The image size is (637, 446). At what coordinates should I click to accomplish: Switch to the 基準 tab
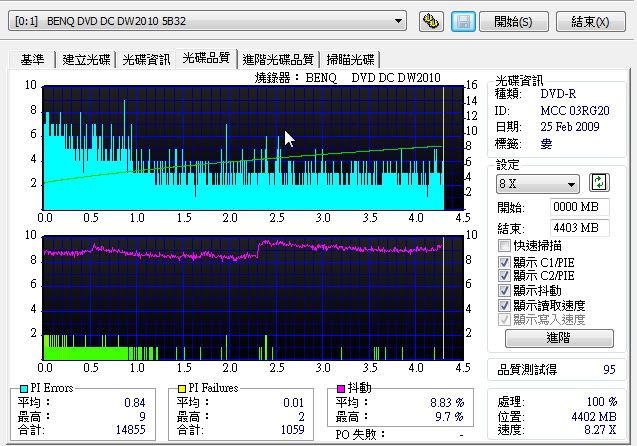click(32, 60)
